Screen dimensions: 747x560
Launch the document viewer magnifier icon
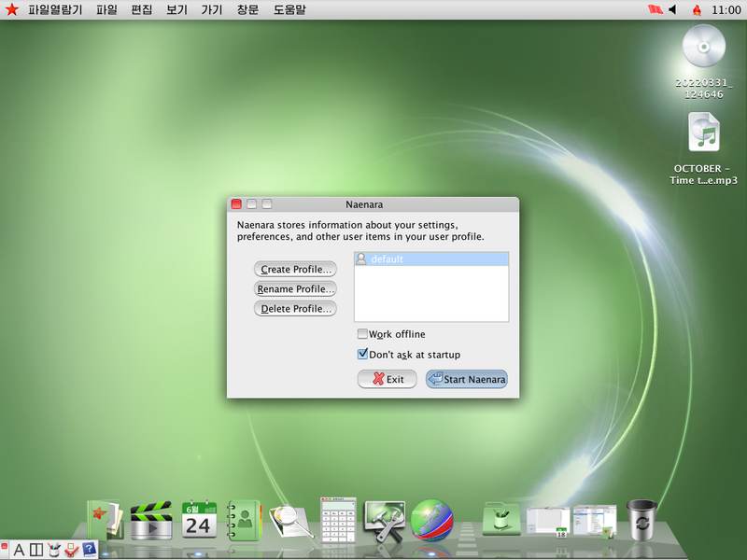290,522
